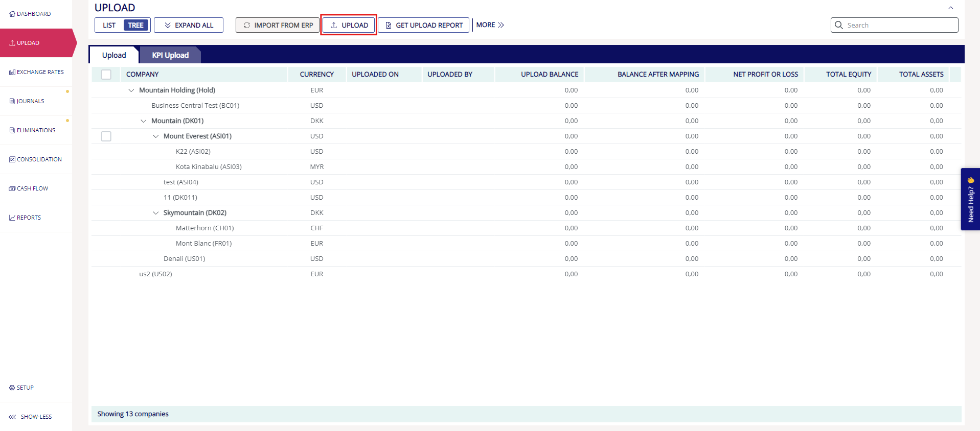
Task: Select the K22 (ASI02) company row
Action: coord(526,152)
